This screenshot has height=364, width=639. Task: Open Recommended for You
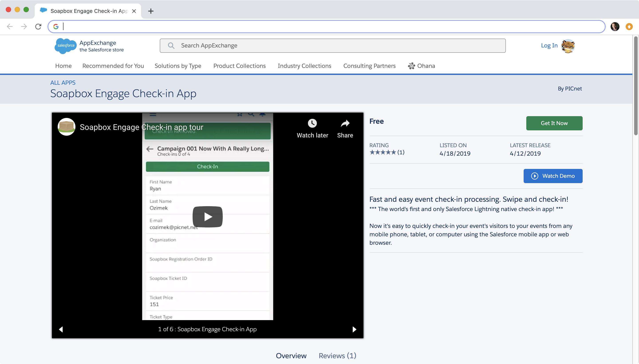click(113, 66)
